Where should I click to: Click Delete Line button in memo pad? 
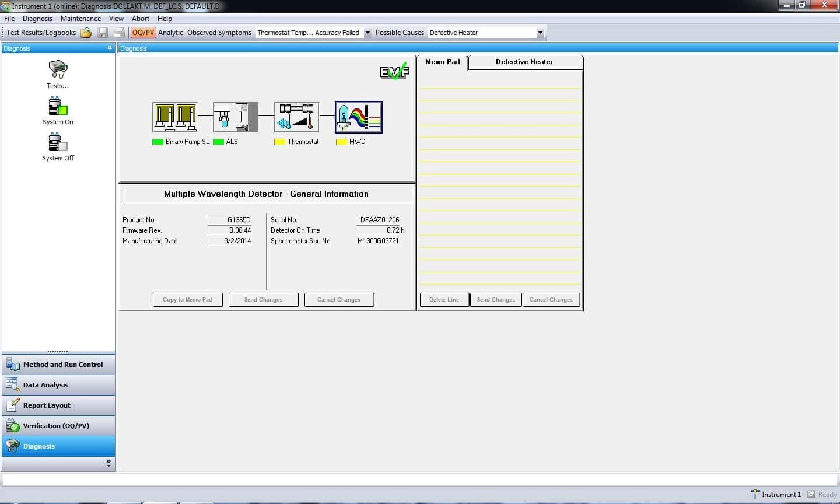(444, 300)
